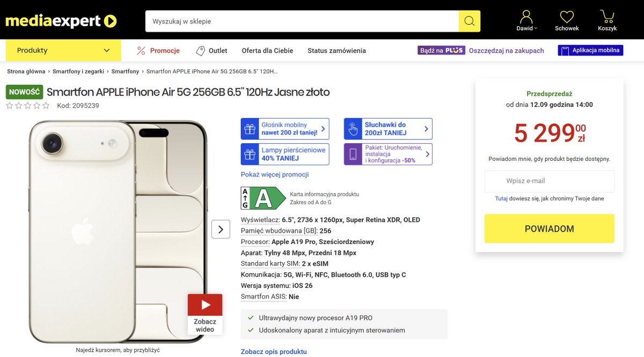This screenshot has height=357, width=644.
Task: Click the gift icon on Głośnik mobilny promo
Action: tap(250, 129)
